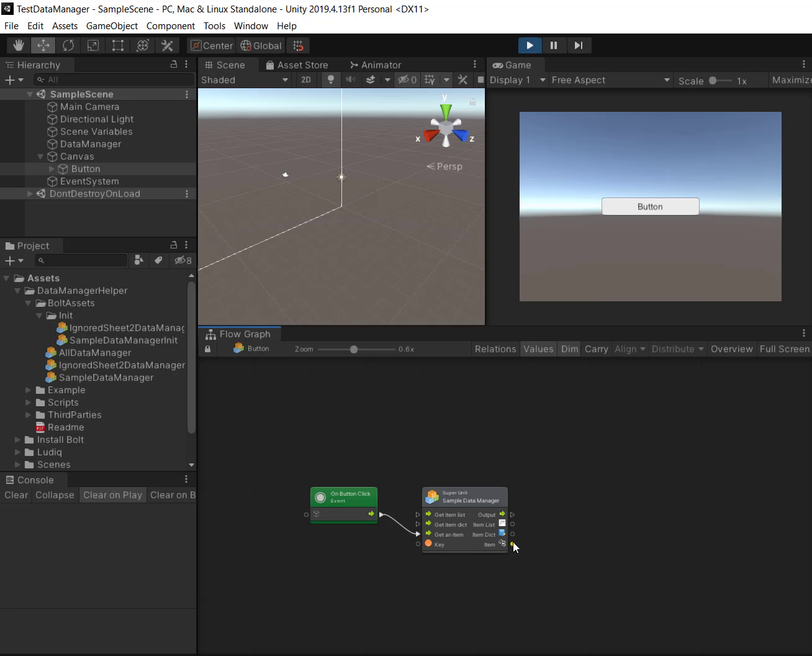This screenshot has height=656, width=812.
Task: Select the Move tool
Action: coord(43,45)
